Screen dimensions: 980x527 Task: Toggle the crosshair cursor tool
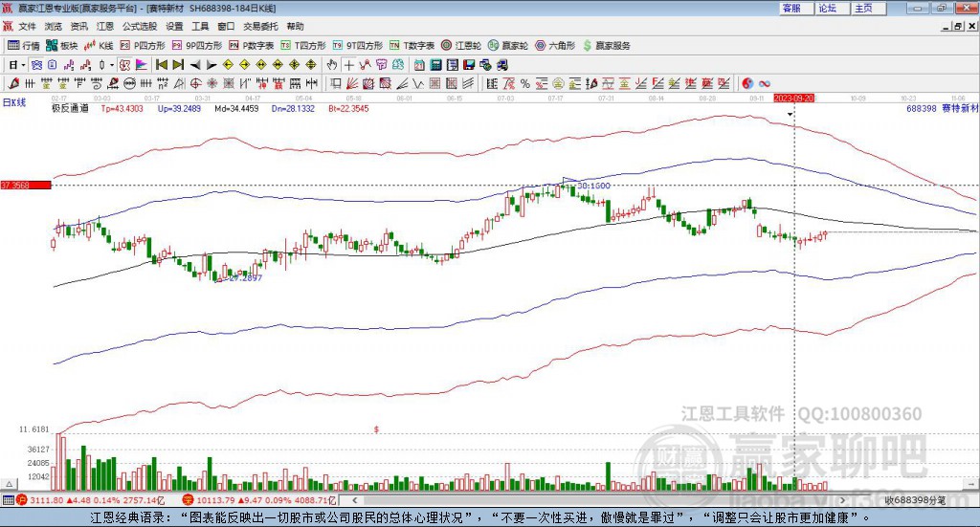(x=348, y=65)
